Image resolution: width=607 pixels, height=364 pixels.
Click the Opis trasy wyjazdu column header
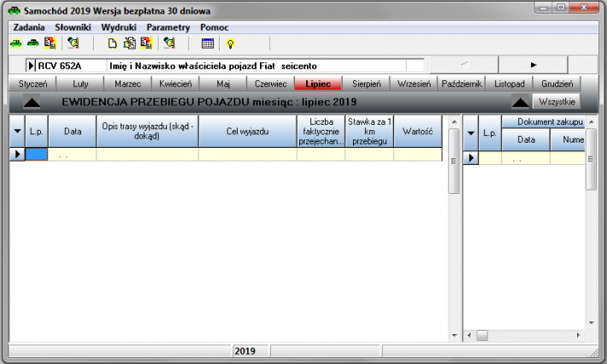click(x=147, y=131)
